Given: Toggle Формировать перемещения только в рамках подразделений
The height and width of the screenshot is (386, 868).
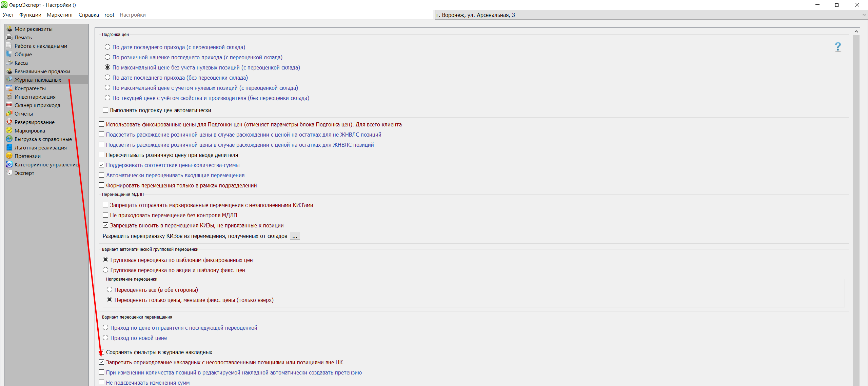Looking at the screenshot, I should (x=101, y=185).
